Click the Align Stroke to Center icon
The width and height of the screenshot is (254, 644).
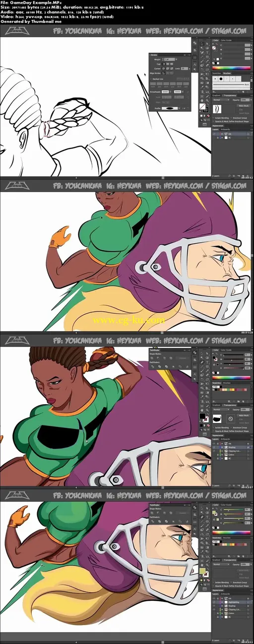pyautogui.click(x=164, y=73)
